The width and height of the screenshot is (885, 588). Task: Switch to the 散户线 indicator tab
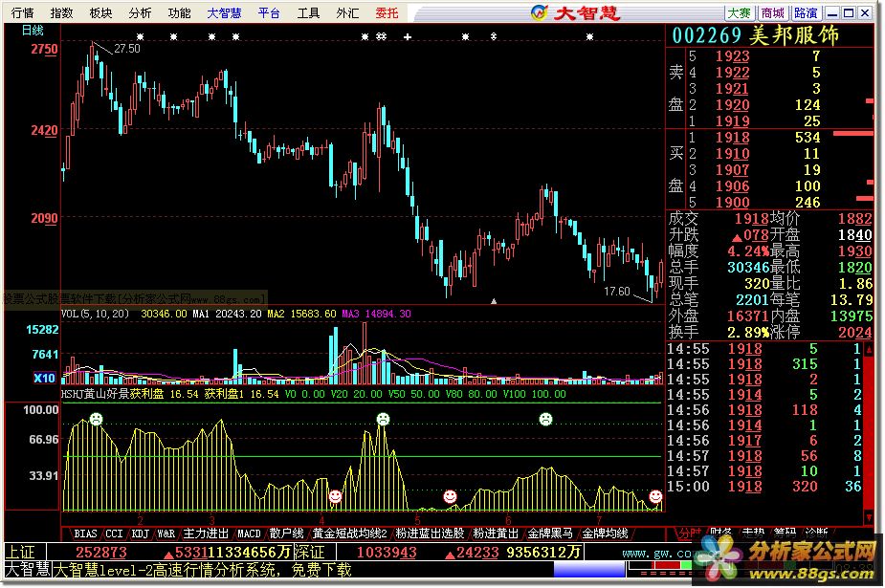point(286,534)
